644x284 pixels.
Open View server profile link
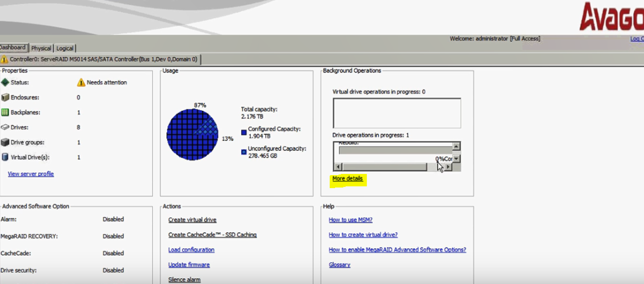point(31,174)
